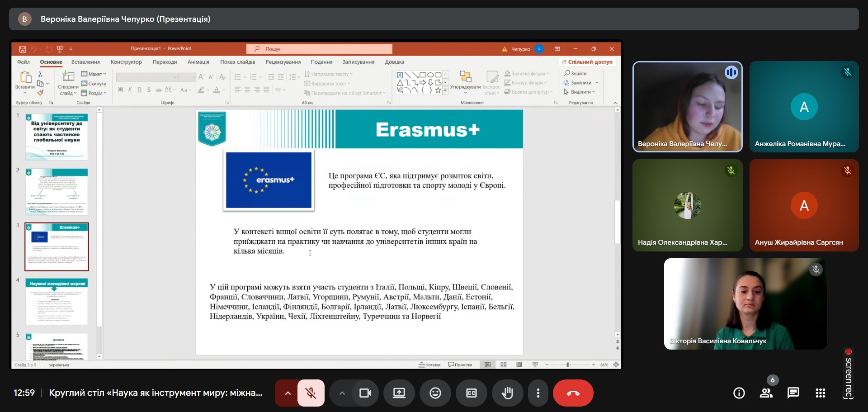Leave the call with the red hang-up button
Image resolution: width=868 pixels, height=412 pixels.
click(x=573, y=393)
